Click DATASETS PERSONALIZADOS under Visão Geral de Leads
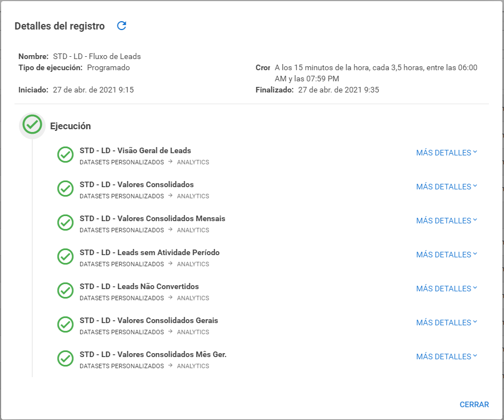This screenshot has width=504, height=420. tap(122, 162)
